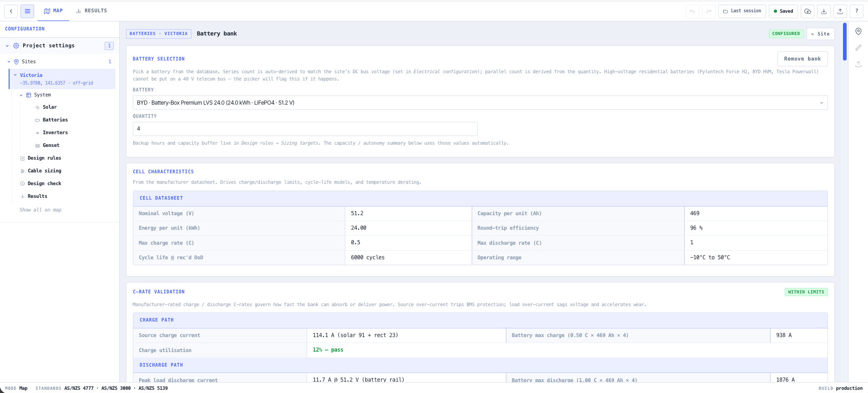The width and height of the screenshot is (868, 393).
Task: Switch to the MAP tab
Action: tap(53, 11)
